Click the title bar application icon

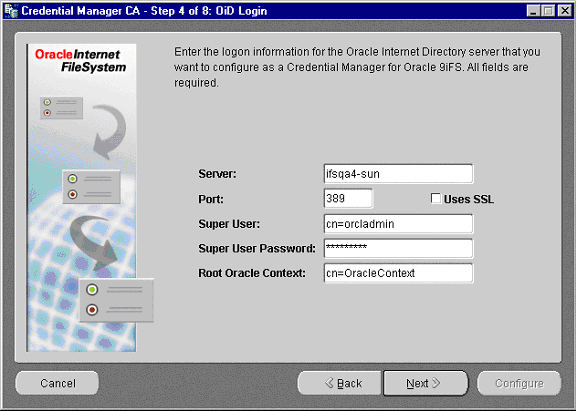tap(11, 11)
